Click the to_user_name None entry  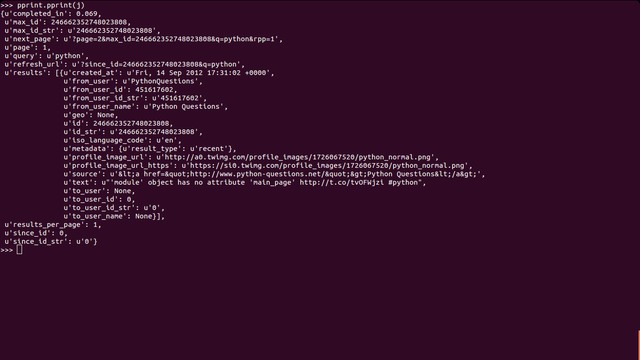tap(114, 216)
